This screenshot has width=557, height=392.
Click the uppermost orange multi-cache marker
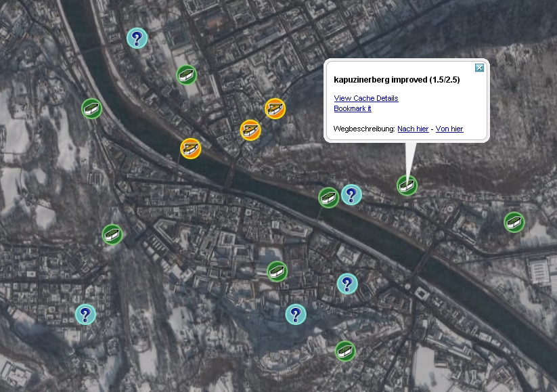[x=275, y=108]
